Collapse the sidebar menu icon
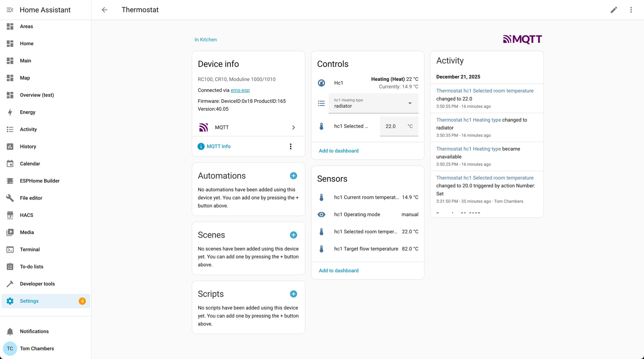Image resolution: width=644 pixels, height=359 pixels. coord(10,10)
